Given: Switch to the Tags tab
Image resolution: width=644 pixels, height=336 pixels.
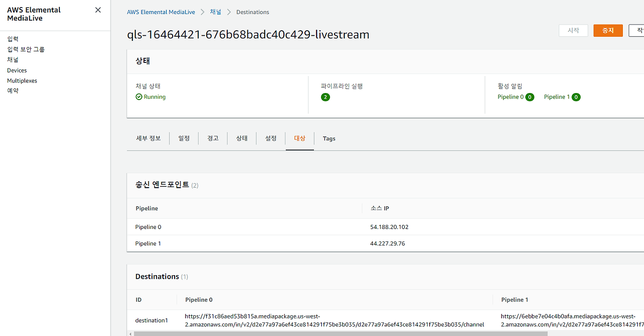Looking at the screenshot, I should pyautogui.click(x=329, y=139).
